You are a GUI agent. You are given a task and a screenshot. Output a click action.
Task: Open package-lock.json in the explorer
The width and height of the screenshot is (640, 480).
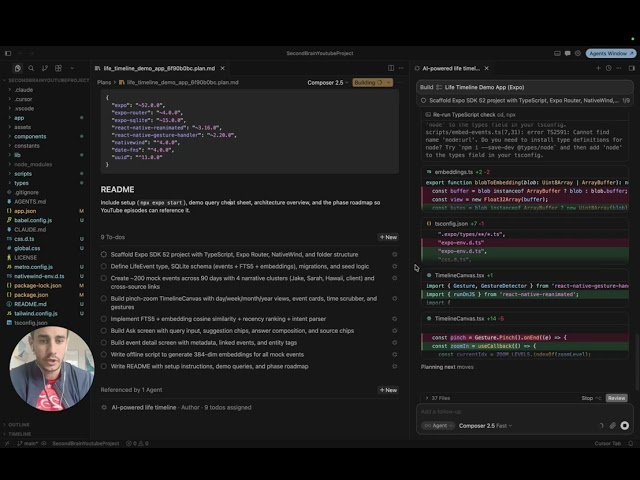(x=38, y=286)
